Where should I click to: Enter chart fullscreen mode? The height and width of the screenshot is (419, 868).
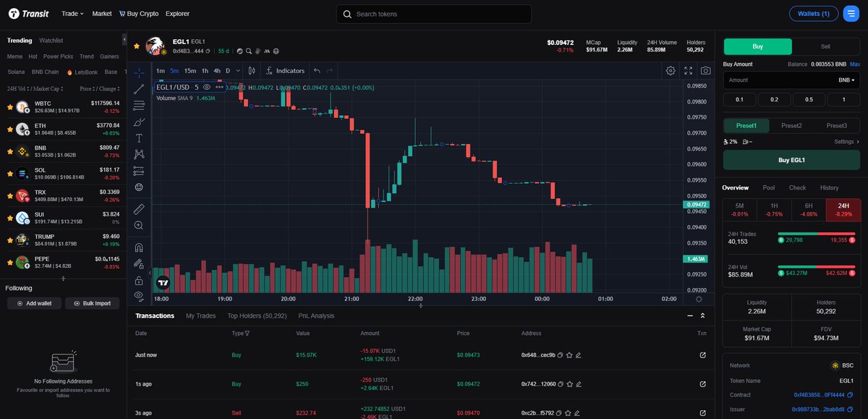point(688,71)
